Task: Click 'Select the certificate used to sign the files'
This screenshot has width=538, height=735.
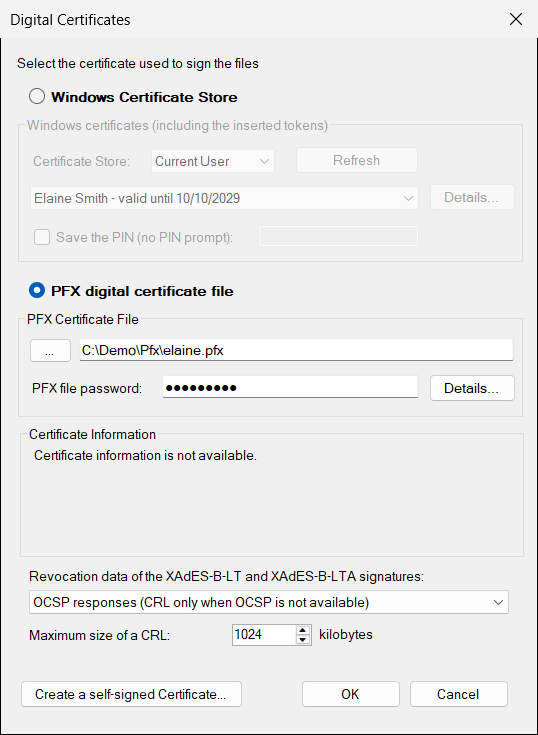Action: click(x=138, y=63)
